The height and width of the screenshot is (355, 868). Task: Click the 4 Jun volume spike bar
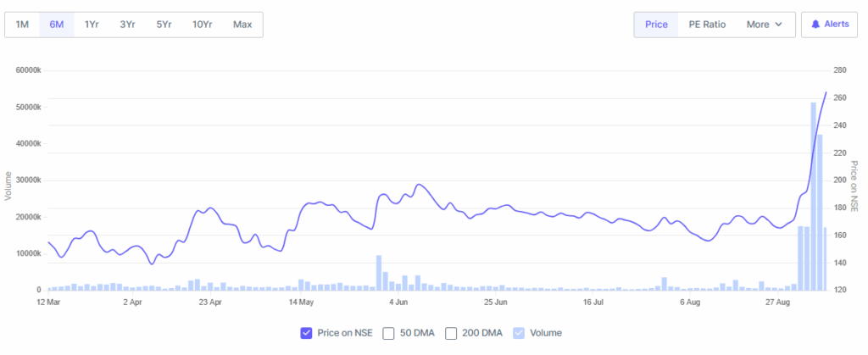[379, 273]
